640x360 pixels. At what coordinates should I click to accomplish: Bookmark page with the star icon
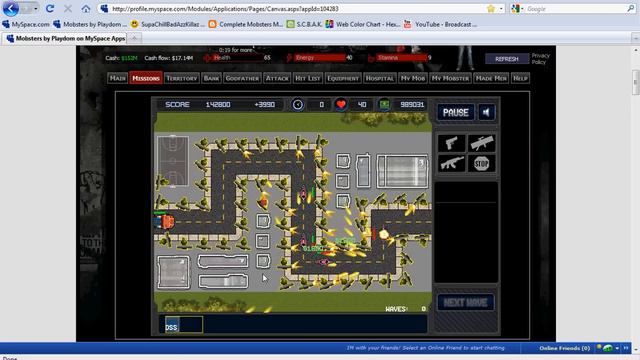(491, 9)
